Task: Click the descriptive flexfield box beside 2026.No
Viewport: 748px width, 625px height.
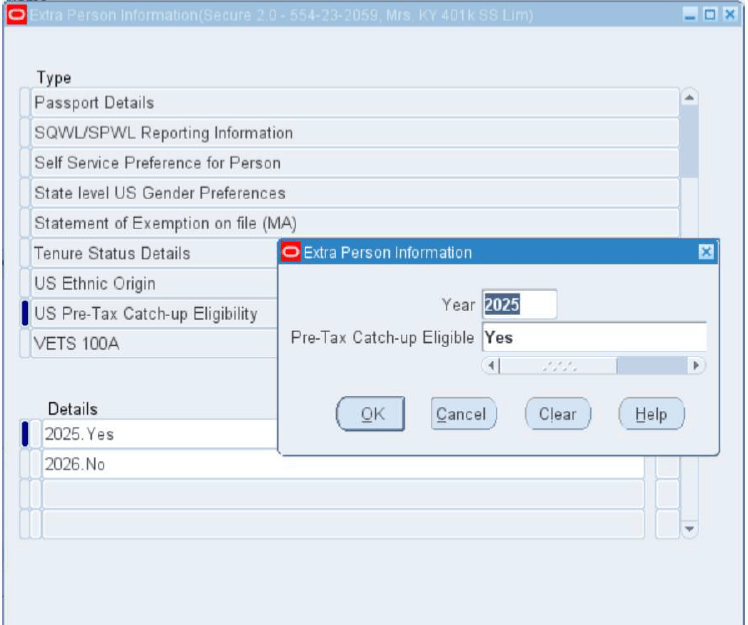Action: 667,465
